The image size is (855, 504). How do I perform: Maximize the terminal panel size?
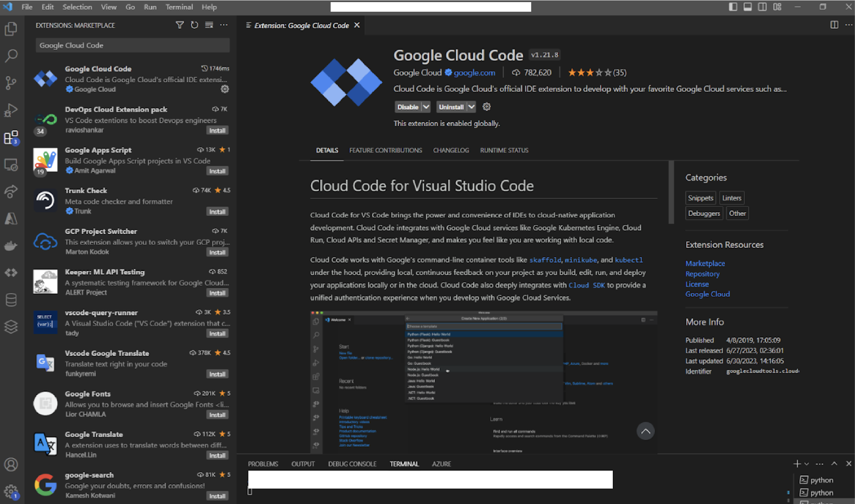[x=834, y=464]
